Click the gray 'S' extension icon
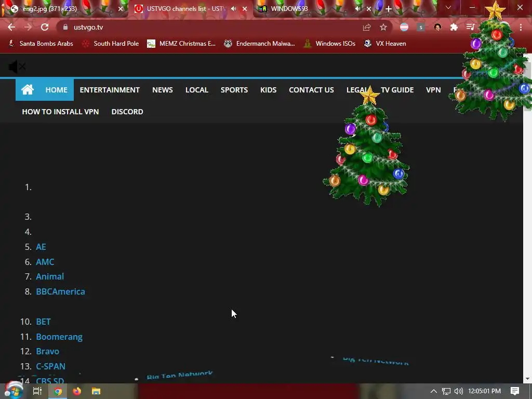The height and width of the screenshot is (399, 532). 421,27
